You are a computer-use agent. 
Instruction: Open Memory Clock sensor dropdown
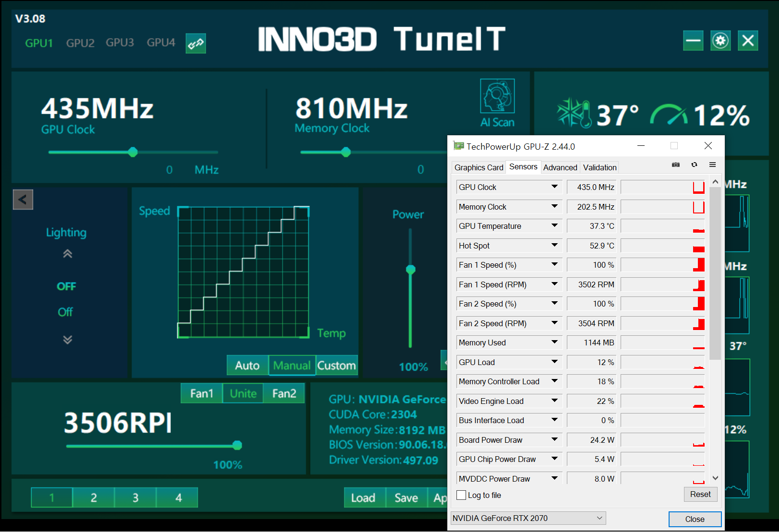[x=554, y=207]
